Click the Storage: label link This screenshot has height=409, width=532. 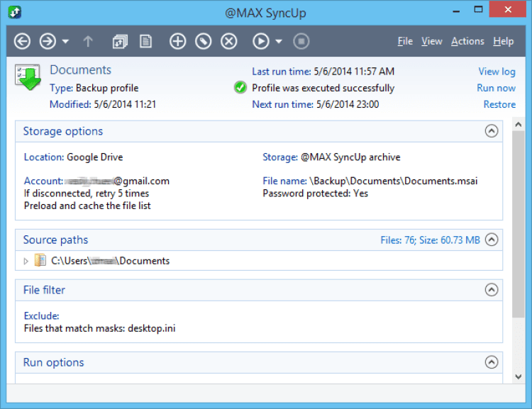[280, 157]
